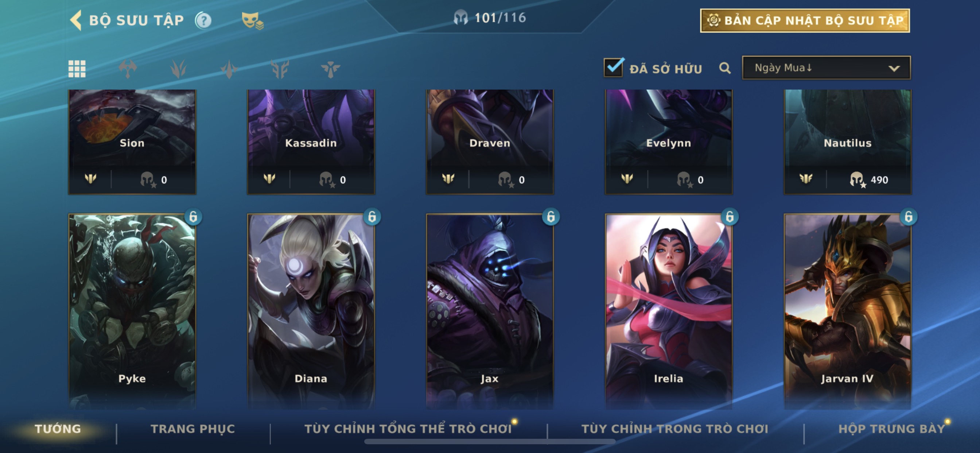Select the Irelia champion card
The image size is (980, 453).
pos(668,311)
